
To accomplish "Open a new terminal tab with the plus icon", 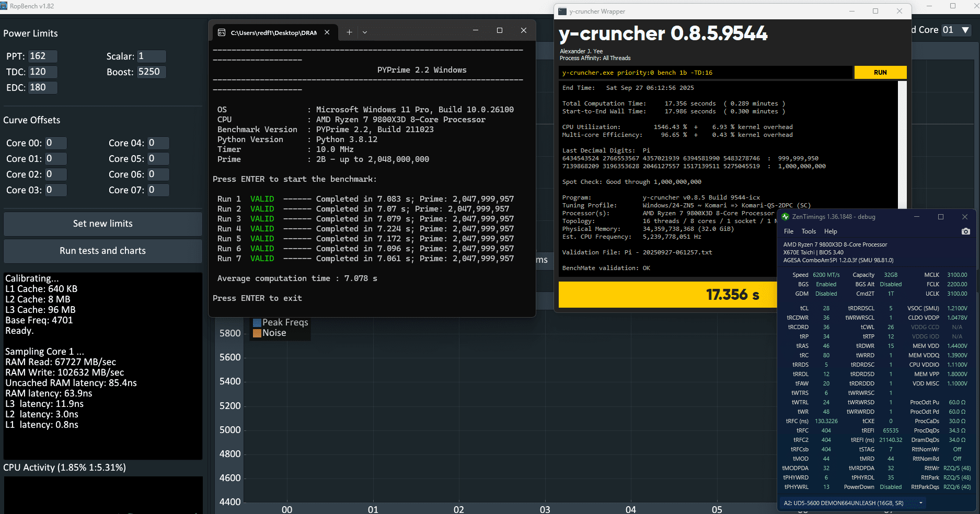I will pos(349,32).
